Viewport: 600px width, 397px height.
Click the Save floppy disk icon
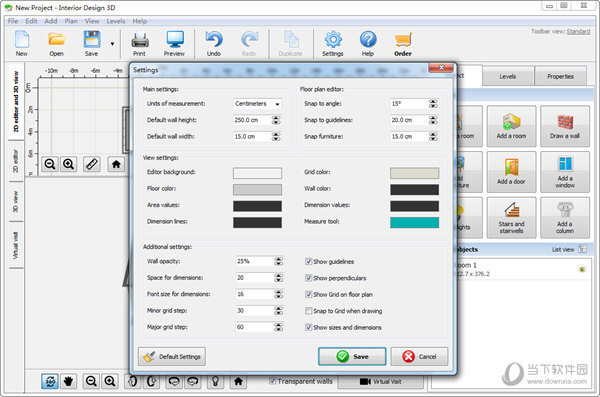tap(92, 40)
